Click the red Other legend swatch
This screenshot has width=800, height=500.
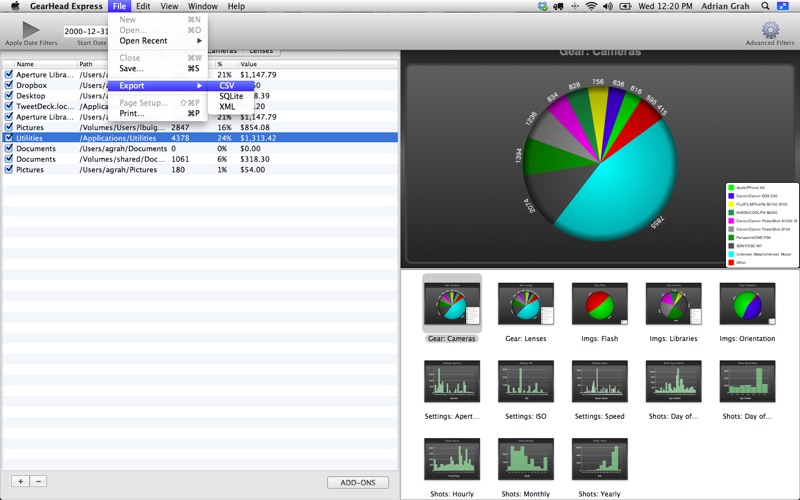(731, 262)
